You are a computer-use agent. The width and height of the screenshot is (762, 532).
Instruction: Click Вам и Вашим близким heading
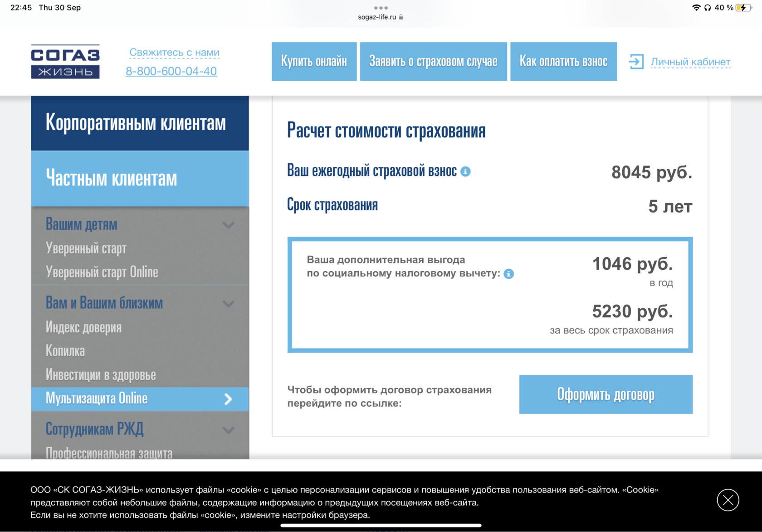[104, 303]
